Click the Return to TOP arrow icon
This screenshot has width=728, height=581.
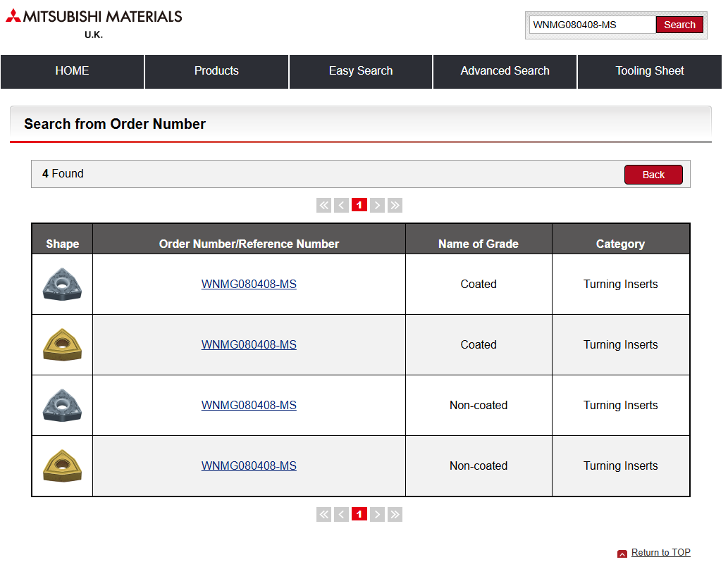click(622, 554)
